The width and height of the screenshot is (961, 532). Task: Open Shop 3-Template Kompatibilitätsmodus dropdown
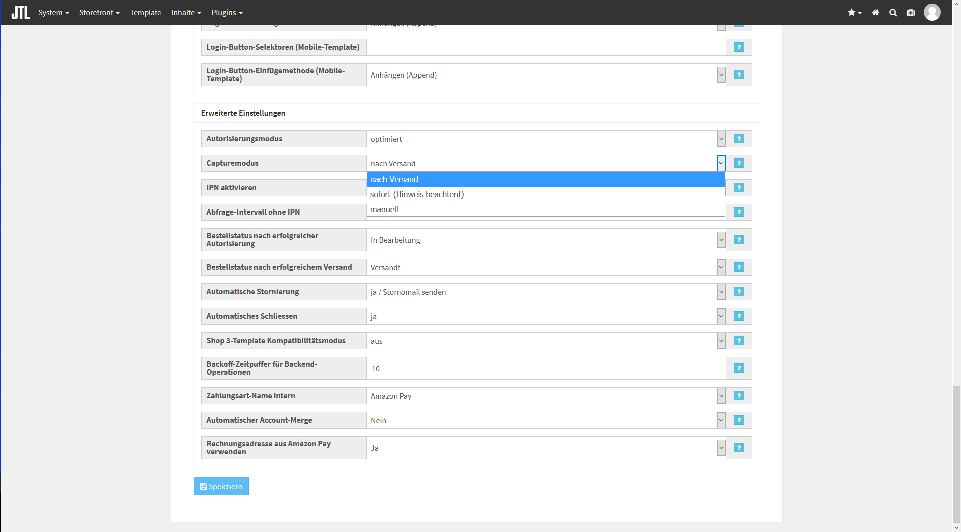tap(545, 341)
